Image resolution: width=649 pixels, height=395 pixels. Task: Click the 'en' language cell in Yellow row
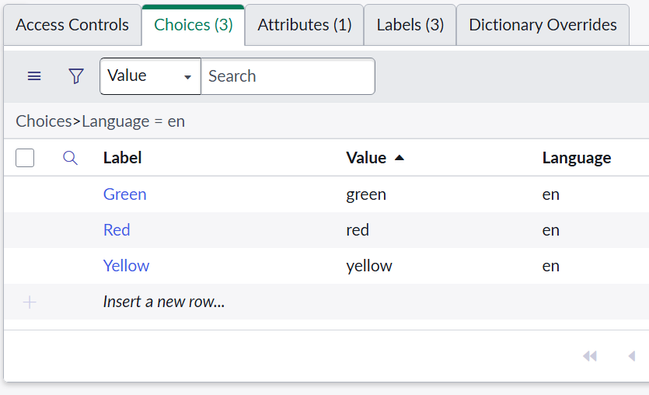coord(551,266)
